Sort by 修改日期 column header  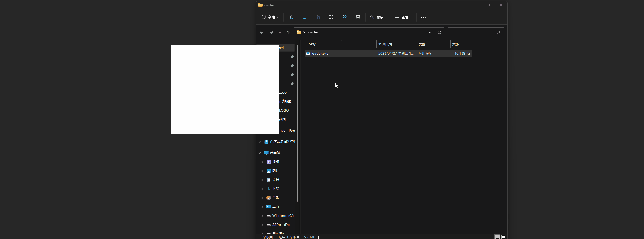pos(385,44)
